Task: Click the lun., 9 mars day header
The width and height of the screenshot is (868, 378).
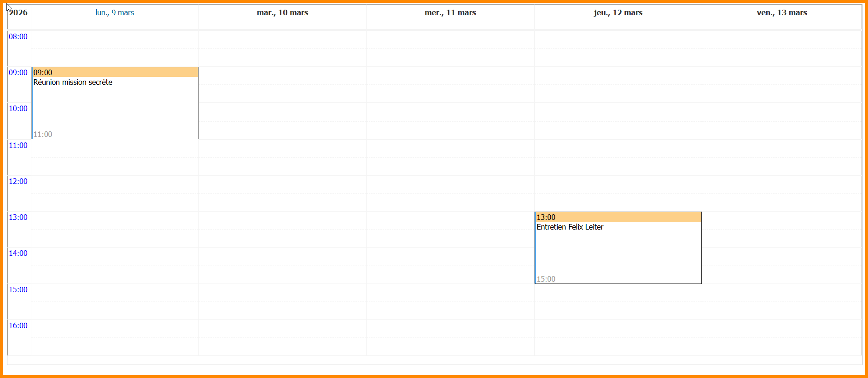Action: click(x=115, y=13)
